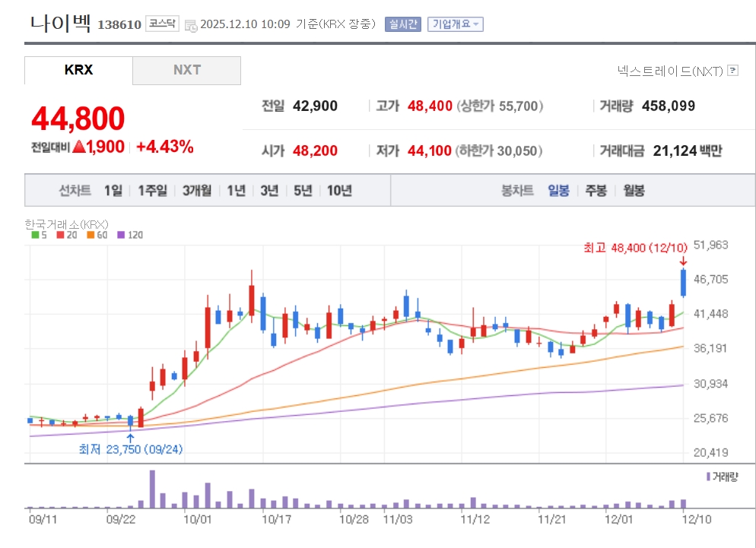
Task: Click the 실시간 real-time badge
Action: tap(402, 24)
